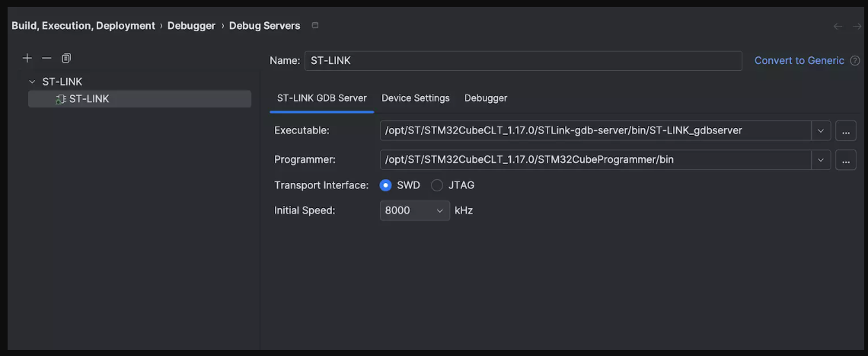Screen dimensions: 868x356
Task: Click Convert to Generic link
Action: [799, 60]
